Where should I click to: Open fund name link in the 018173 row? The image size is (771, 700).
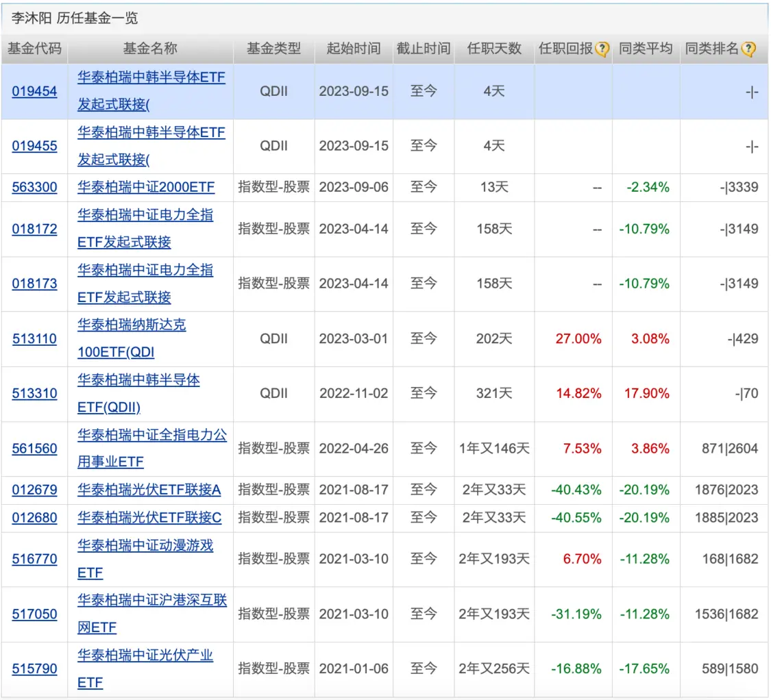tap(145, 284)
